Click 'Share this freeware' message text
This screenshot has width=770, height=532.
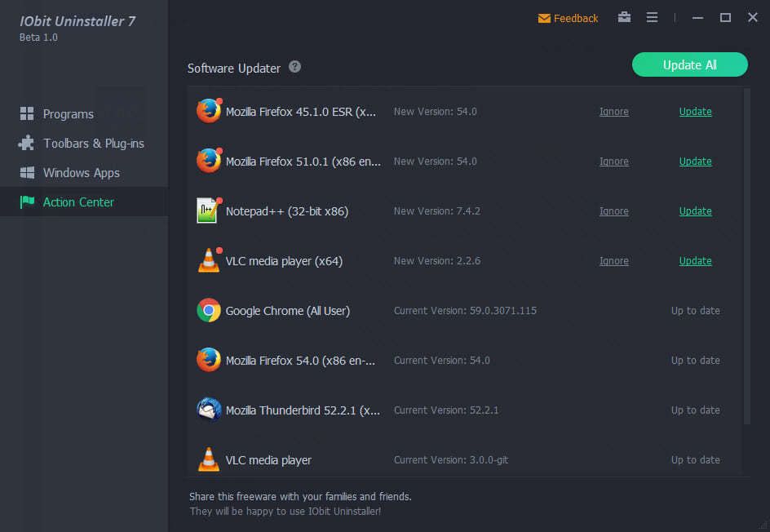click(300, 497)
